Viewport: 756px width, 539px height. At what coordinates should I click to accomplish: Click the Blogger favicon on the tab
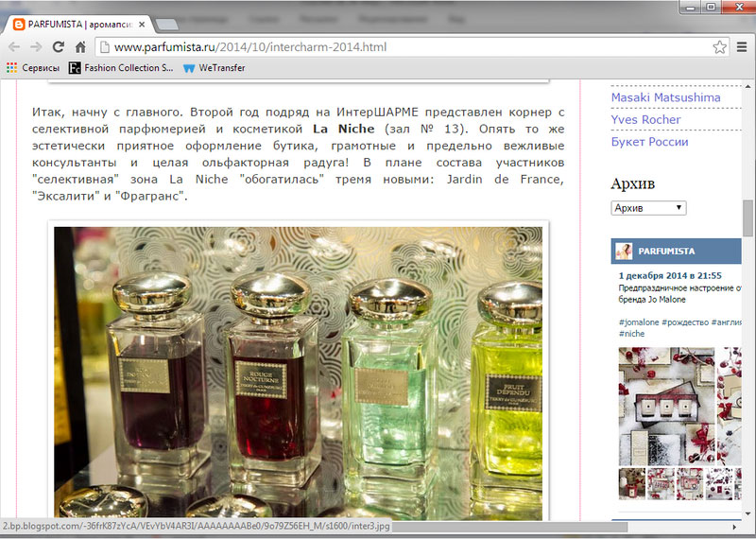19,25
